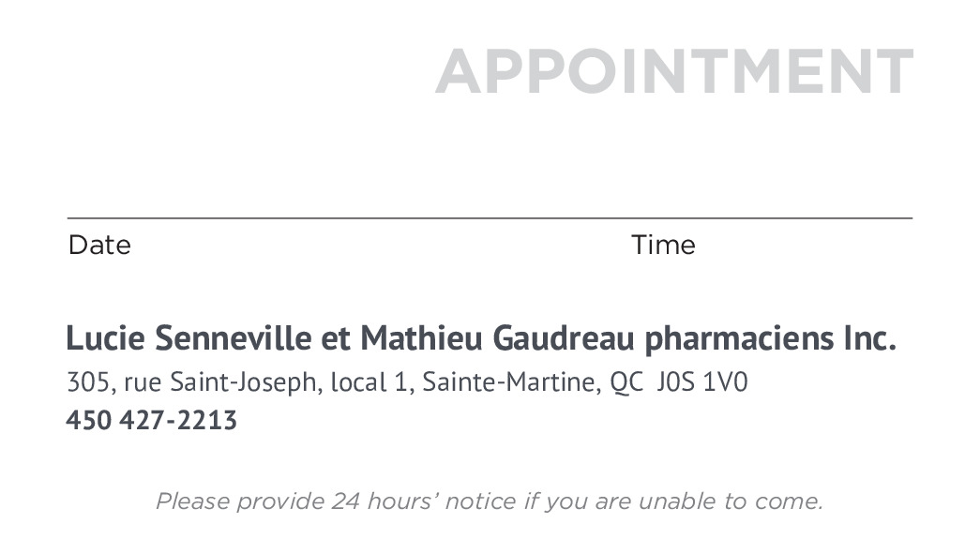The image size is (980, 553).
Task: Click the Date label
Action: [x=99, y=246]
